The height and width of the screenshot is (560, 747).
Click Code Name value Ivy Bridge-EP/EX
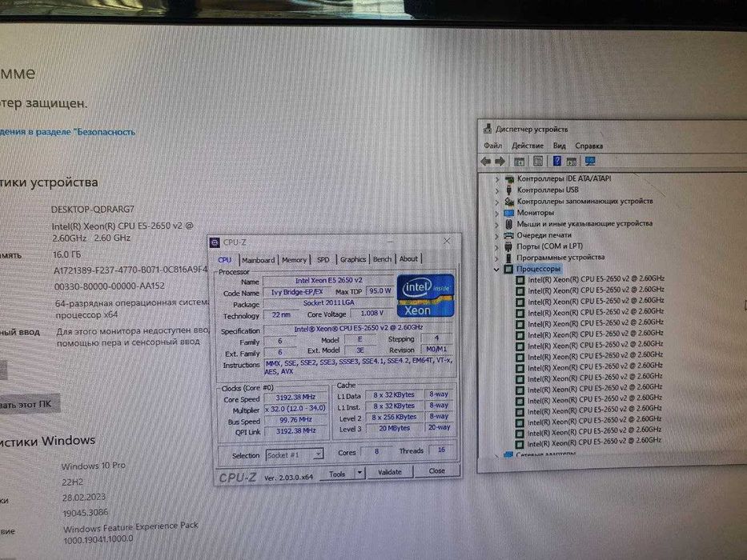click(297, 292)
